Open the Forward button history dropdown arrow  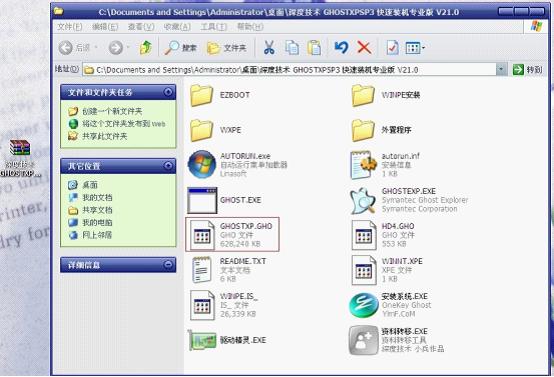128,47
